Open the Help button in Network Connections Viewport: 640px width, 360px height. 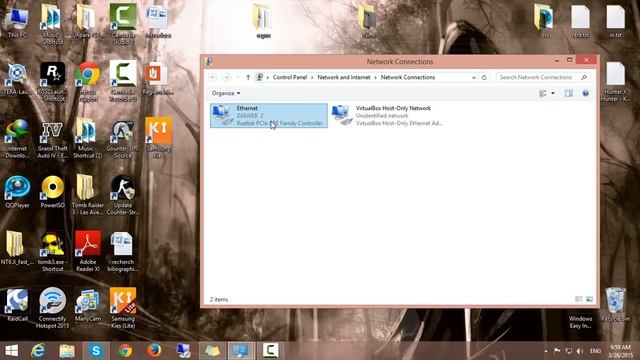coord(585,93)
